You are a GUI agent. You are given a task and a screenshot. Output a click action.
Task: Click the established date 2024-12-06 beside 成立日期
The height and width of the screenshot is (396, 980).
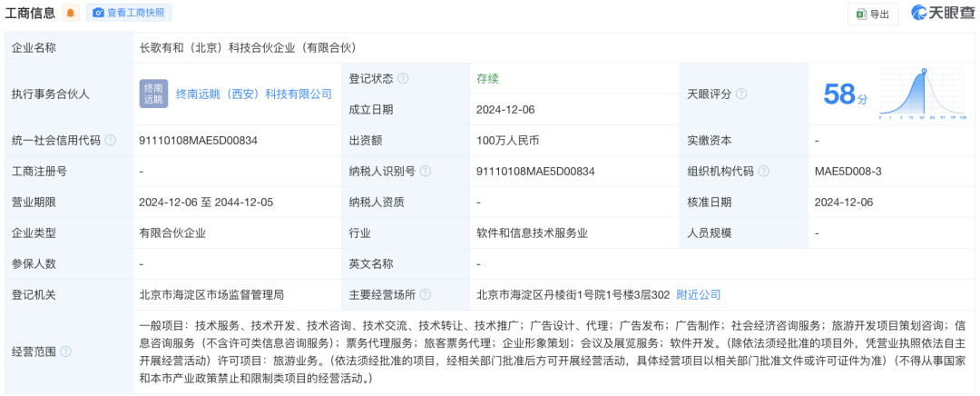505,110
